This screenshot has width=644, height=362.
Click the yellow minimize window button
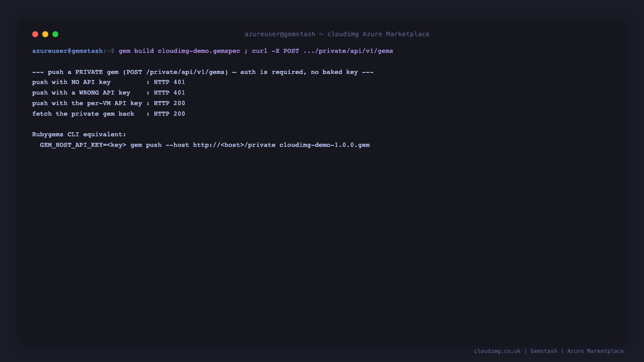(x=45, y=34)
